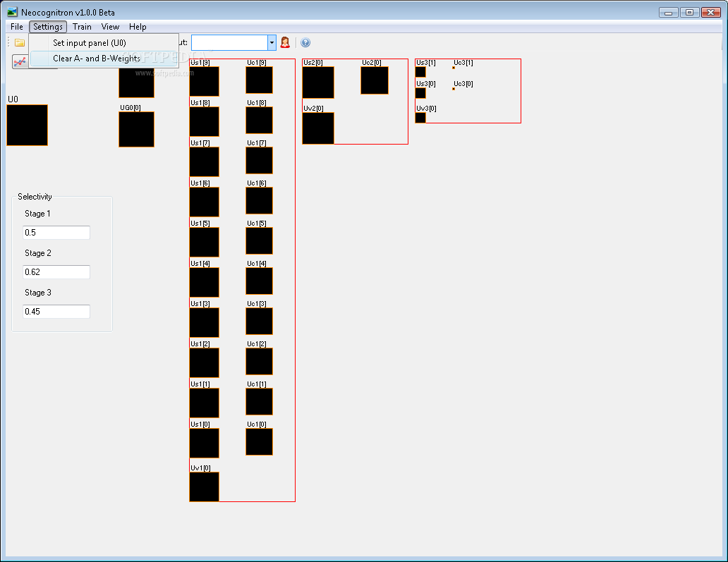Minimize the Neocognitron window
The image size is (728, 562).
[x=668, y=13]
